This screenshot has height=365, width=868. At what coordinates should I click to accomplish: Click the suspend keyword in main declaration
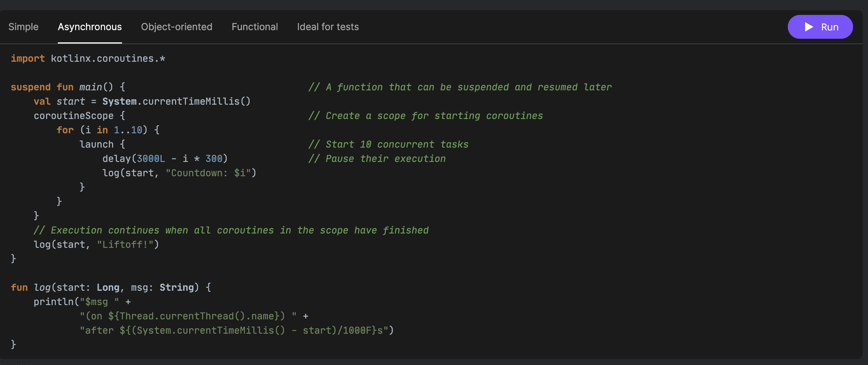31,87
